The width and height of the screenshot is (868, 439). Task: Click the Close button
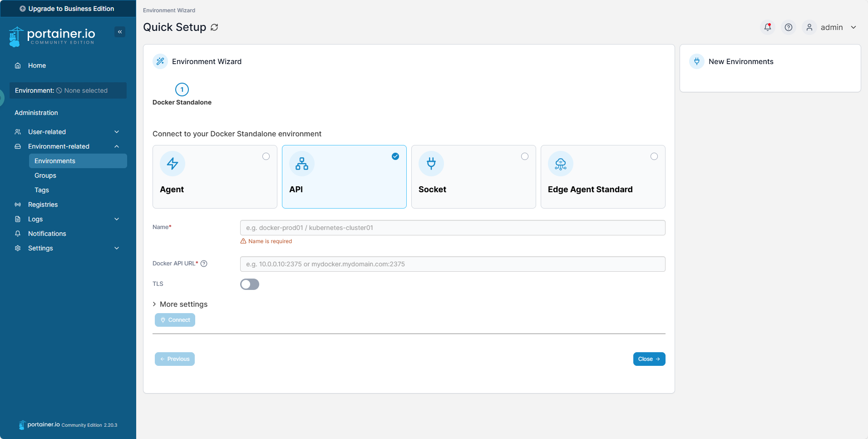pos(649,359)
